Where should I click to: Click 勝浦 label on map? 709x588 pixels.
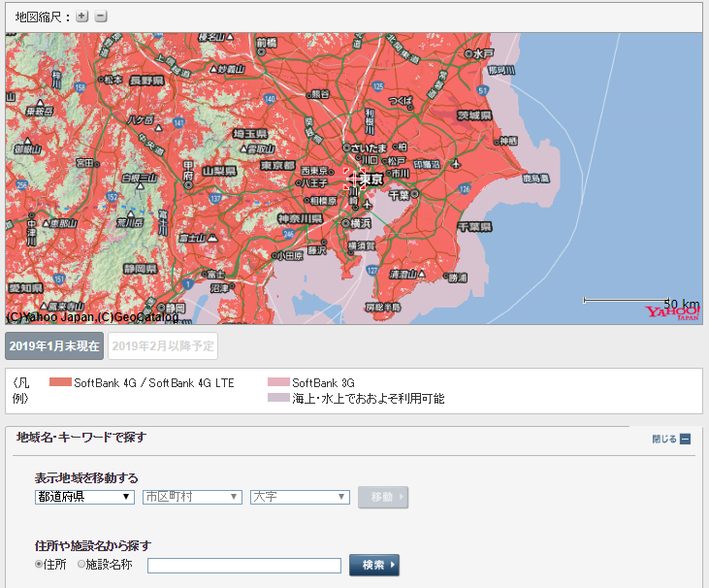tap(458, 278)
